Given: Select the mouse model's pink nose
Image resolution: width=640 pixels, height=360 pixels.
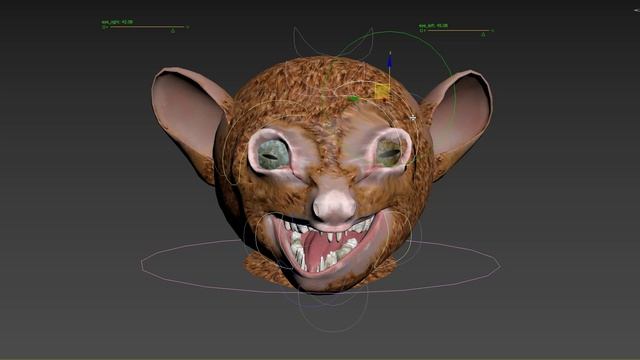Looking at the screenshot, I should click(x=335, y=206).
